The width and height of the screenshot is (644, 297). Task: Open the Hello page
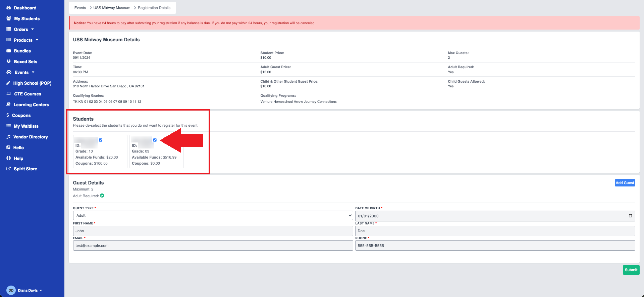(x=18, y=147)
